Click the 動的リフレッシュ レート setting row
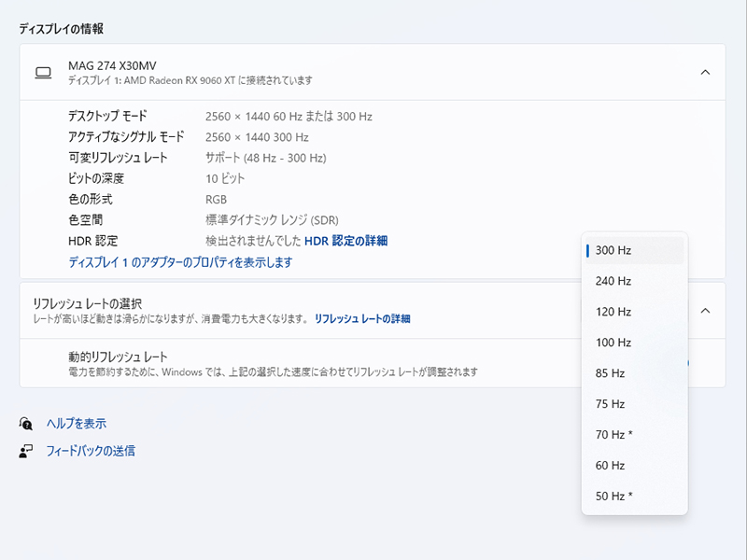Image resolution: width=747 pixels, height=560 pixels. (x=373, y=363)
